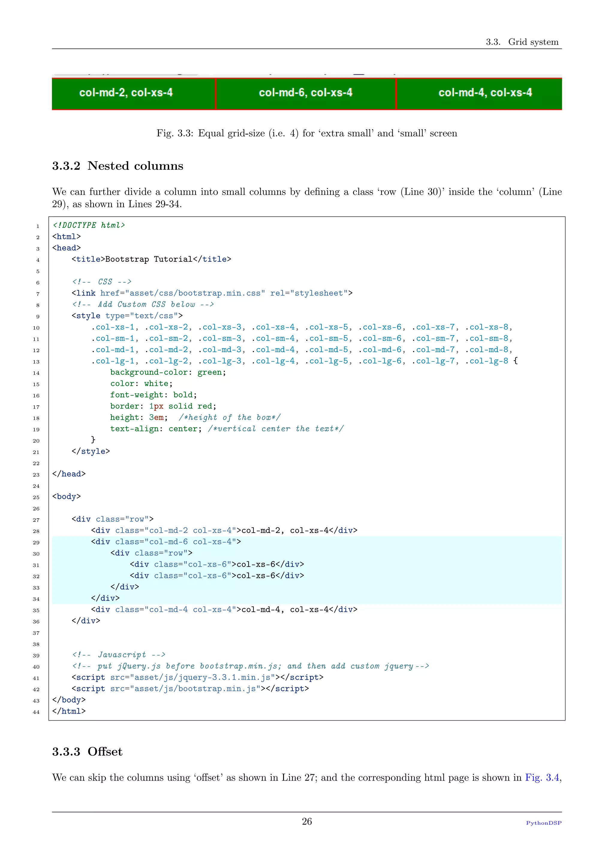Click the Fig. 3.3 caption text
614x868 pixels.
tap(307, 133)
